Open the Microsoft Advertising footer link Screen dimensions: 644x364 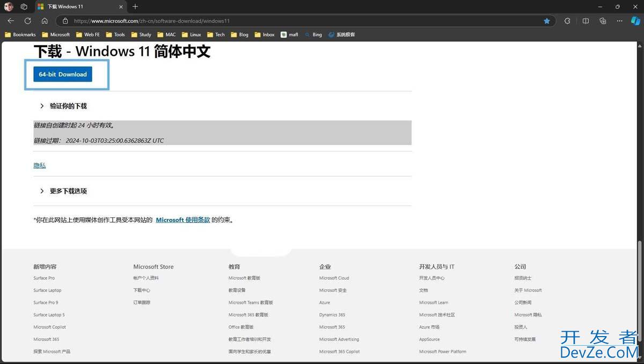[x=339, y=339]
